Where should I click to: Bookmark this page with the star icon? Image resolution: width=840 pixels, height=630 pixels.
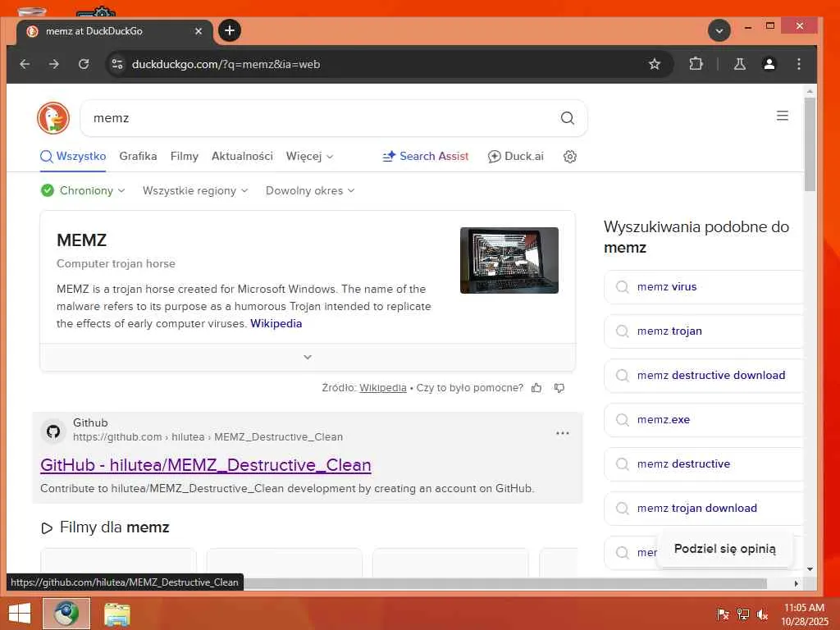coord(654,64)
